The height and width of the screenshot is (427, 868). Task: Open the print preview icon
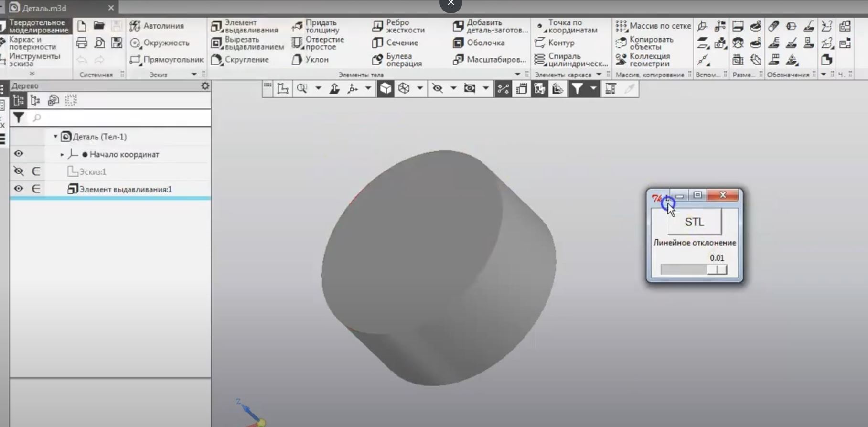(99, 43)
